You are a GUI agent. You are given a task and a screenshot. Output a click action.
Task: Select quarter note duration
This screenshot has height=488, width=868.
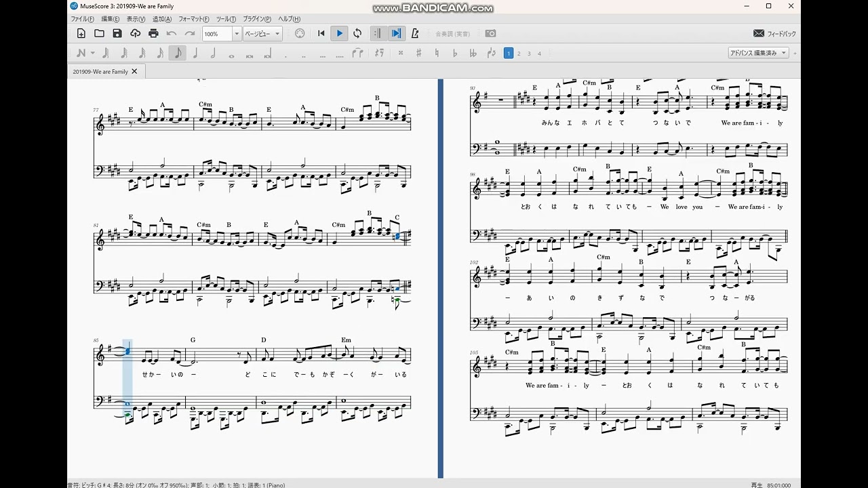(x=195, y=53)
